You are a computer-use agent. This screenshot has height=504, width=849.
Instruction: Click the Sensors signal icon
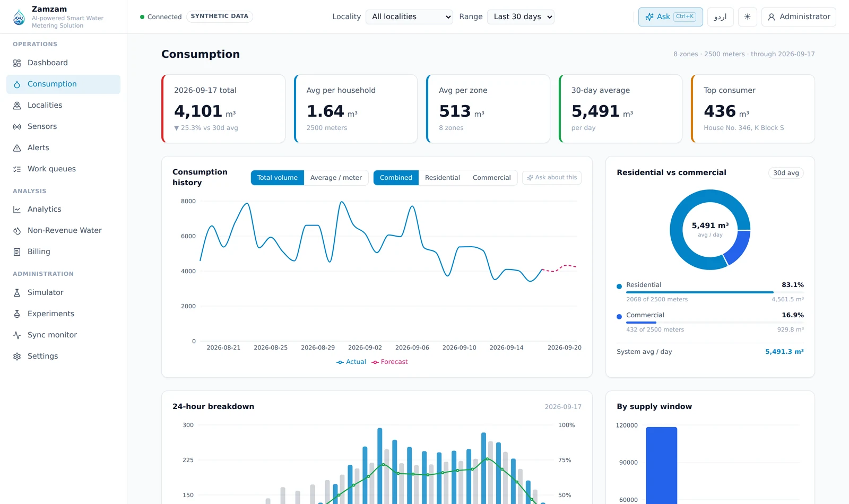tap(17, 127)
